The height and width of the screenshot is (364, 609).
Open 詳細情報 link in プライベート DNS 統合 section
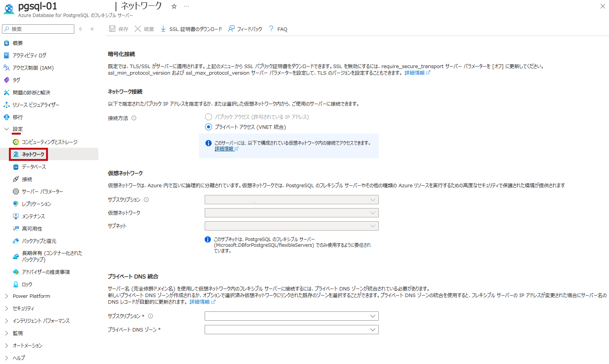tap(202, 302)
